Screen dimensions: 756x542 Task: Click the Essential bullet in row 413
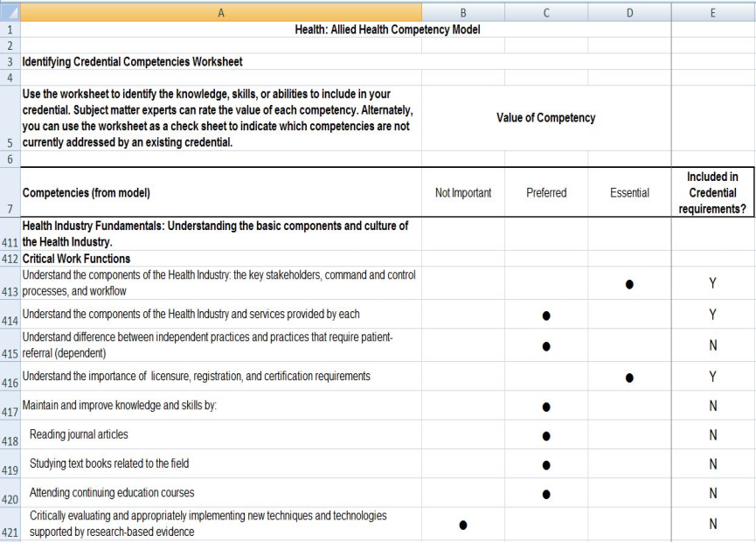tap(628, 283)
